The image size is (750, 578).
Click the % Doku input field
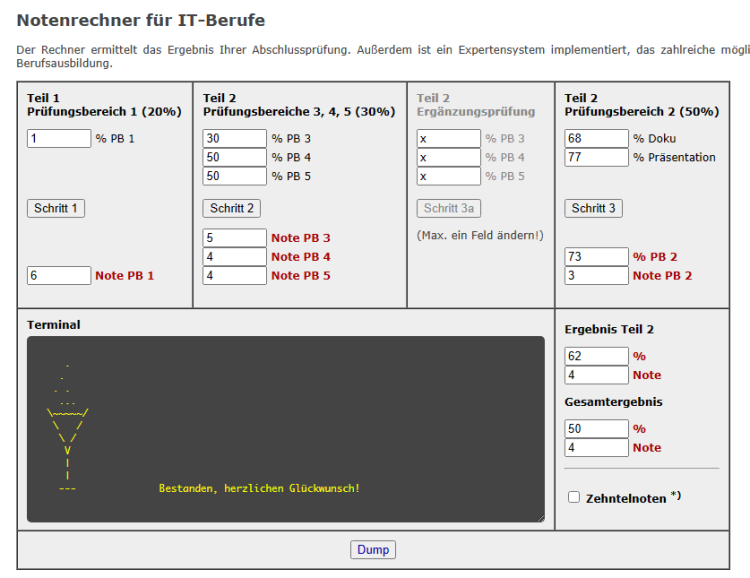tap(596, 139)
